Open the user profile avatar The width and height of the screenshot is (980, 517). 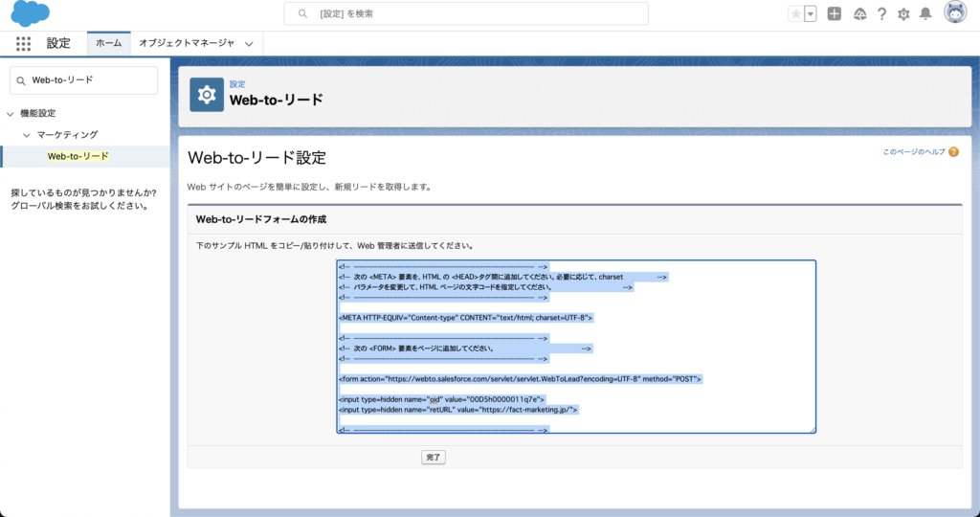pos(955,12)
